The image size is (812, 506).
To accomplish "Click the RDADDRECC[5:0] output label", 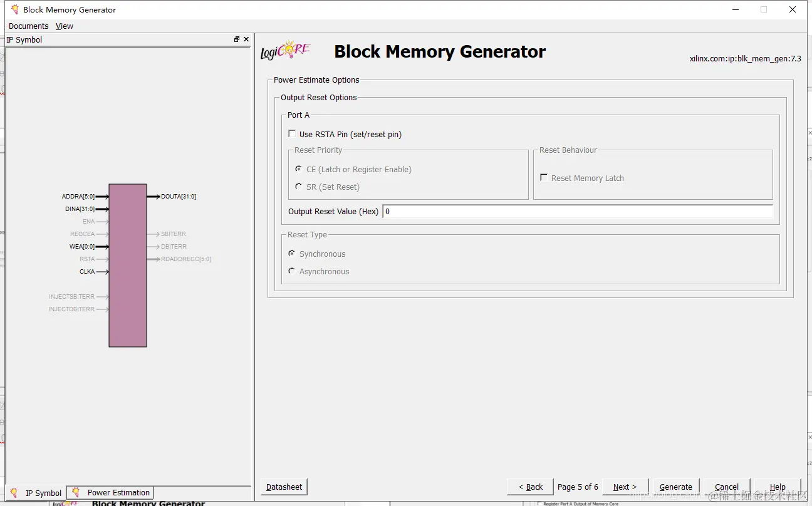I will click(x=186, y=259).
